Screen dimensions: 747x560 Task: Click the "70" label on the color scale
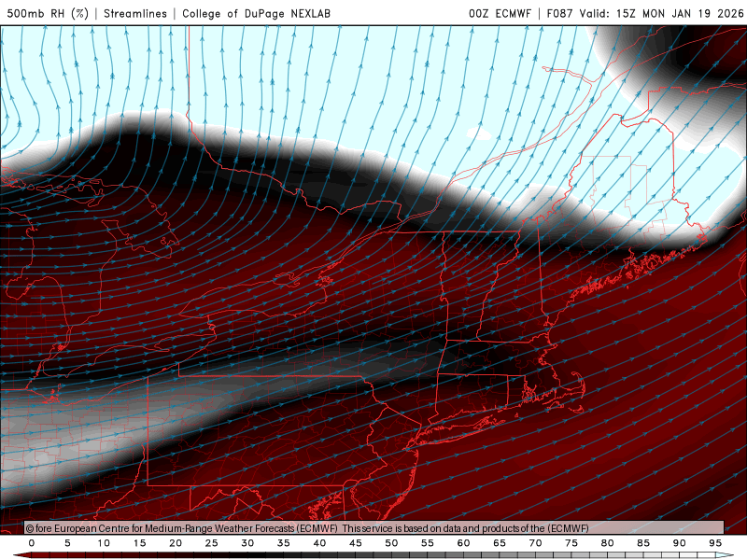535,543
